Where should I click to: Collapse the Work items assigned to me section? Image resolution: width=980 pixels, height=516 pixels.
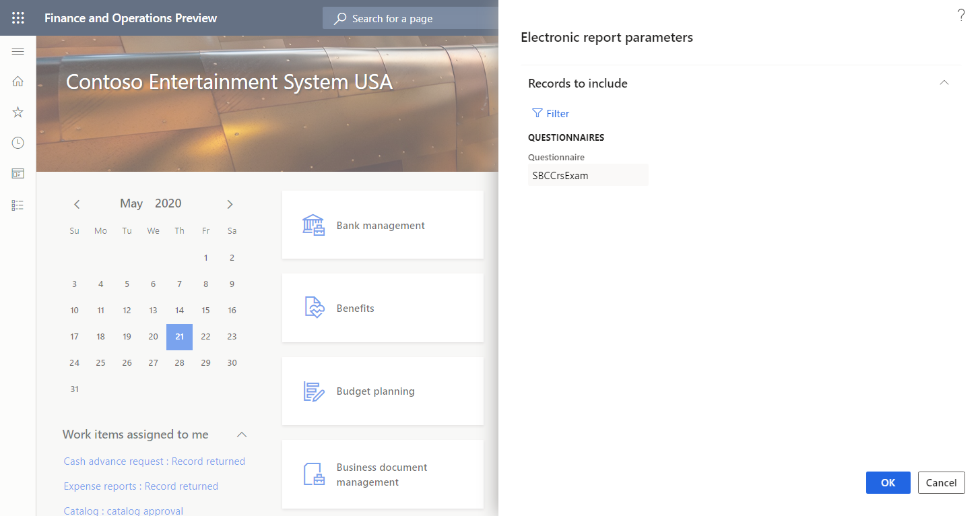(x=242, y=434)
